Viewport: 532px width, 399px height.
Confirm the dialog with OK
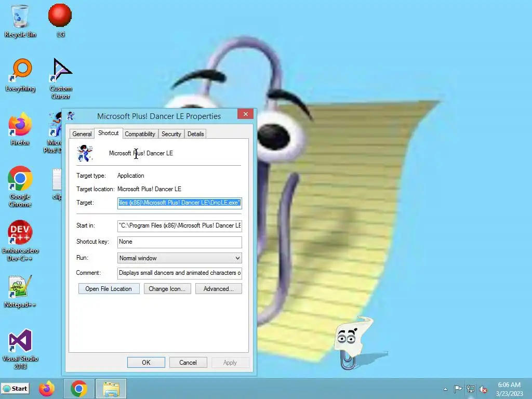click(146, 362)
